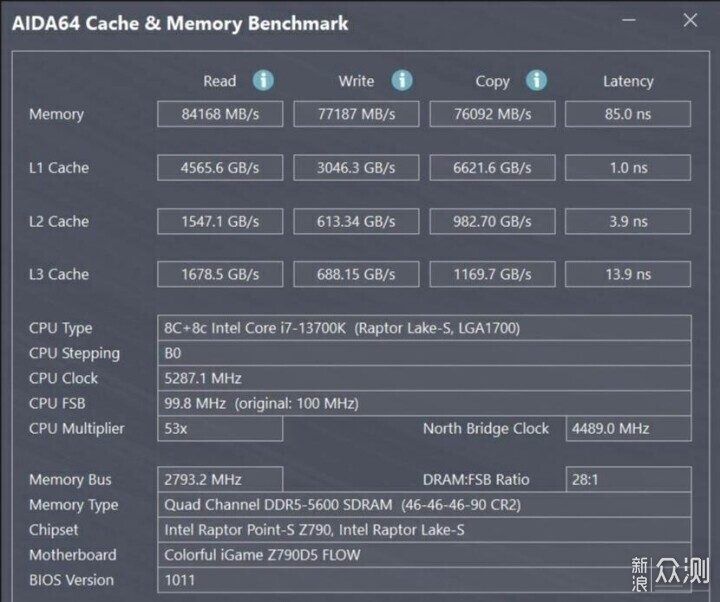The image size is (720, 602).
Task: Click the CPU Type field
Action: (424, 328)
